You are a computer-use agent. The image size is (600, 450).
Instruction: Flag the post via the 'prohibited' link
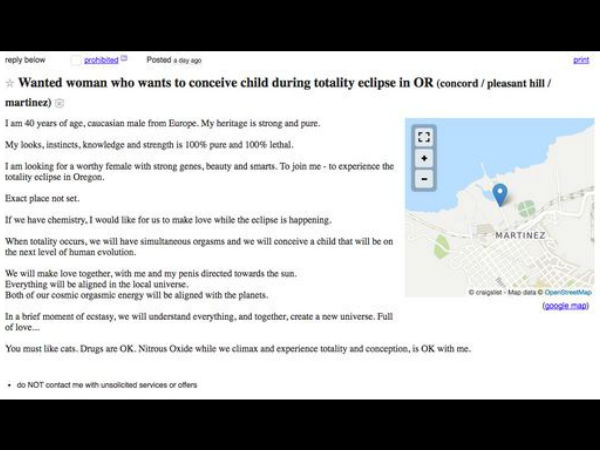(x=101, y=60)
